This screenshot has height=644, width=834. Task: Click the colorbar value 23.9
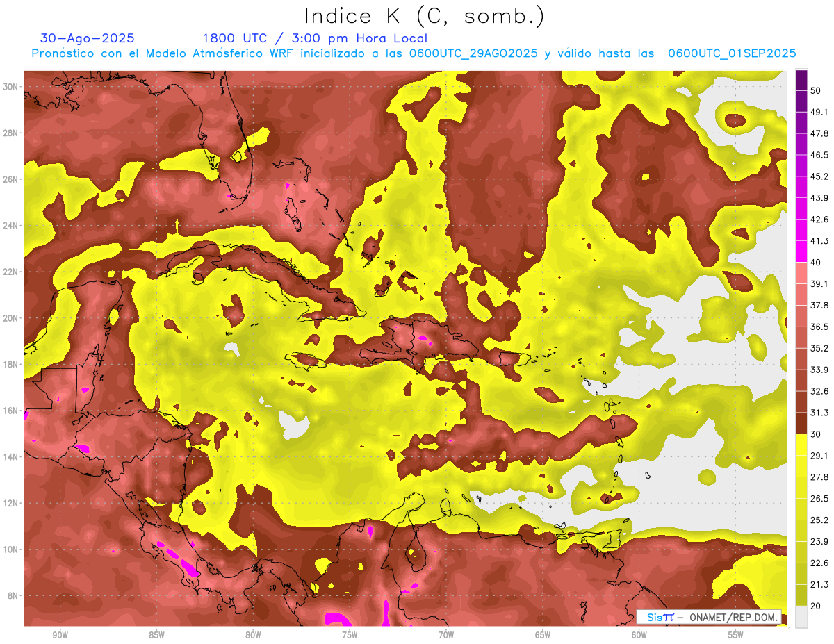819,541
